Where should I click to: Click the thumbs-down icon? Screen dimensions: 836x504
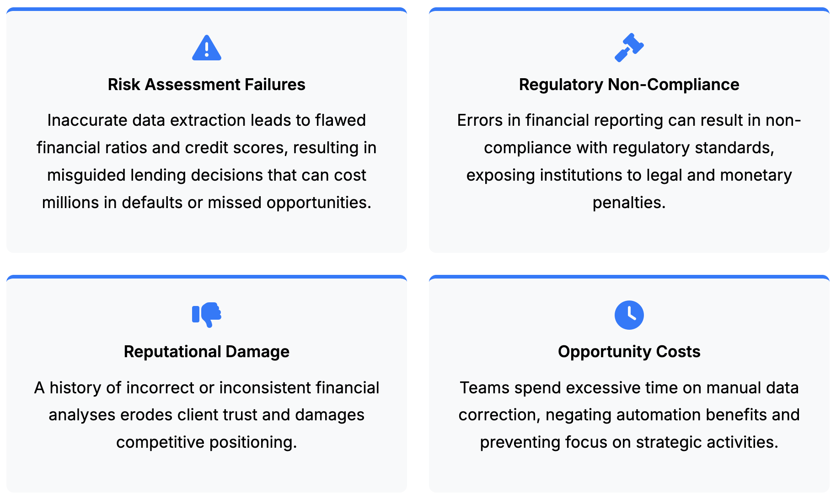[x=207, y=315]
